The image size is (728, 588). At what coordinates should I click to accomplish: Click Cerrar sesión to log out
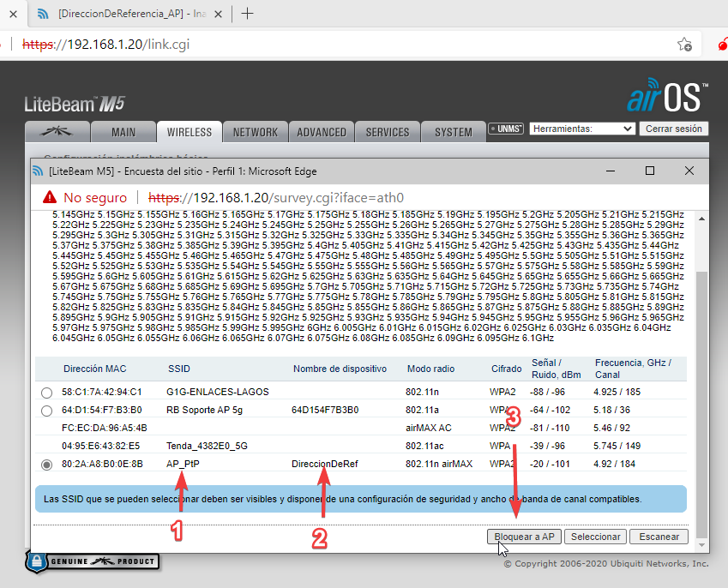click(673, 129)
